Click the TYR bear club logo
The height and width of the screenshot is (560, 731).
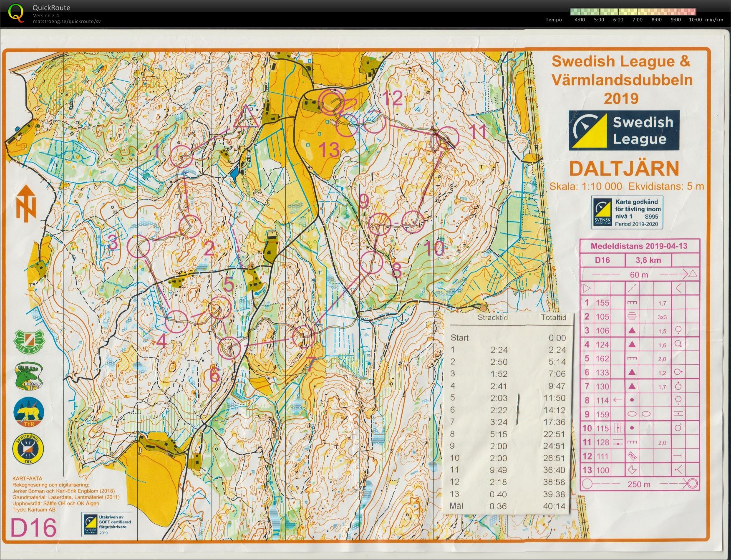tap(29, 413)
